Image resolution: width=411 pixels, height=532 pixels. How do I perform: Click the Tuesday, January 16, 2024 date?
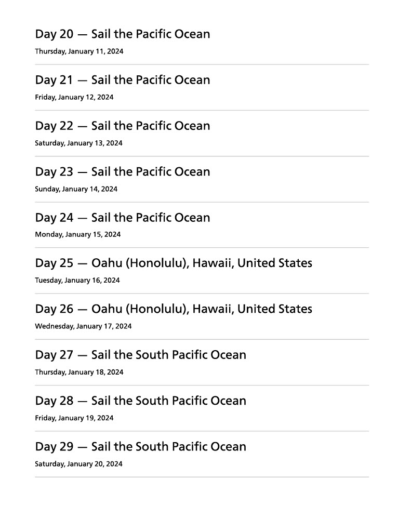coord(77,281)
